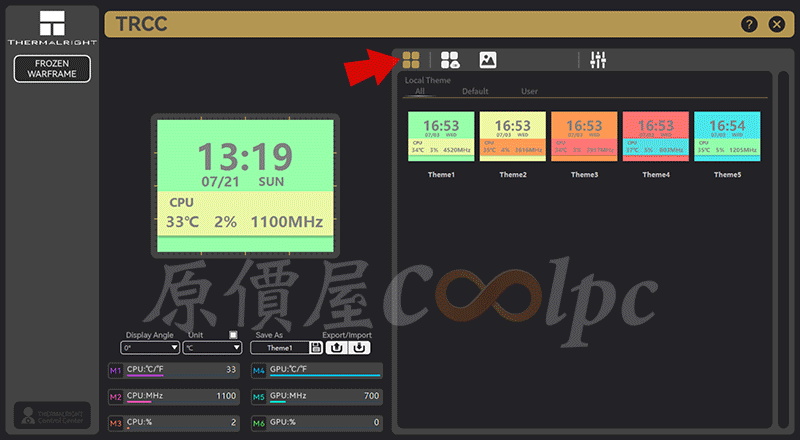Click the Theme1 name input field
This screenshot has height=440, width=800.
coord(280,348)
